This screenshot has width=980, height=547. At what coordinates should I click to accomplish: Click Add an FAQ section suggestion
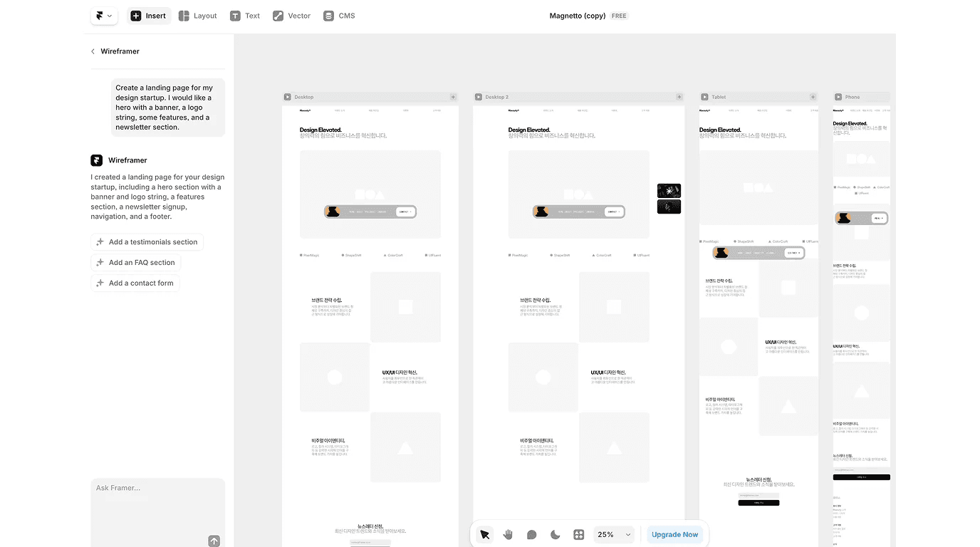[135, 263]
